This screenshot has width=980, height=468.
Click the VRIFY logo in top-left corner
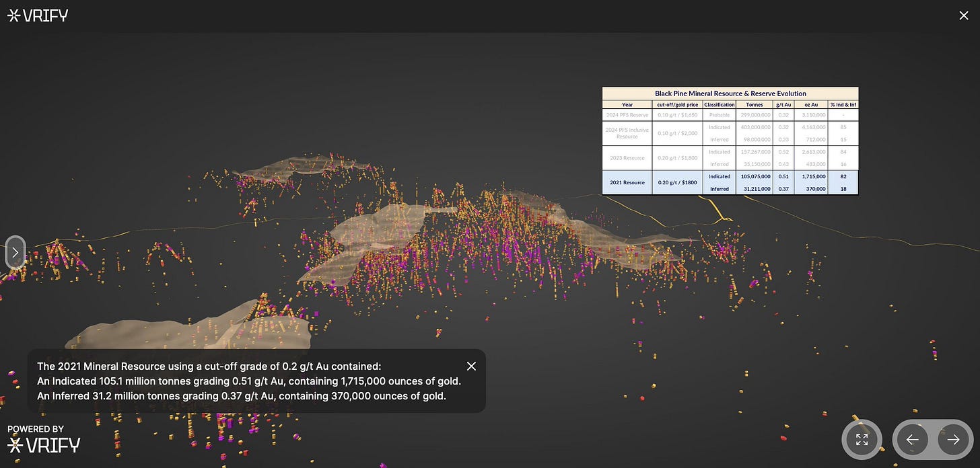38,15
